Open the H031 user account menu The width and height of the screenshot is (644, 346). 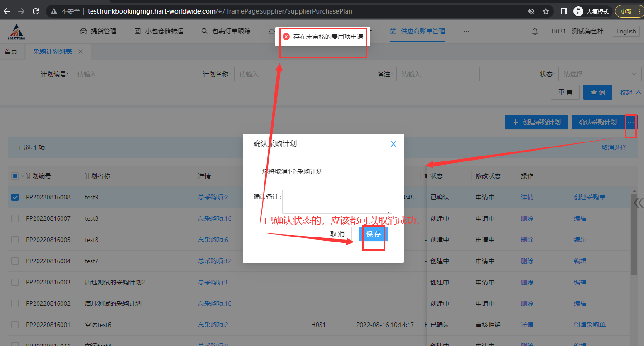[x=577, y=32]
